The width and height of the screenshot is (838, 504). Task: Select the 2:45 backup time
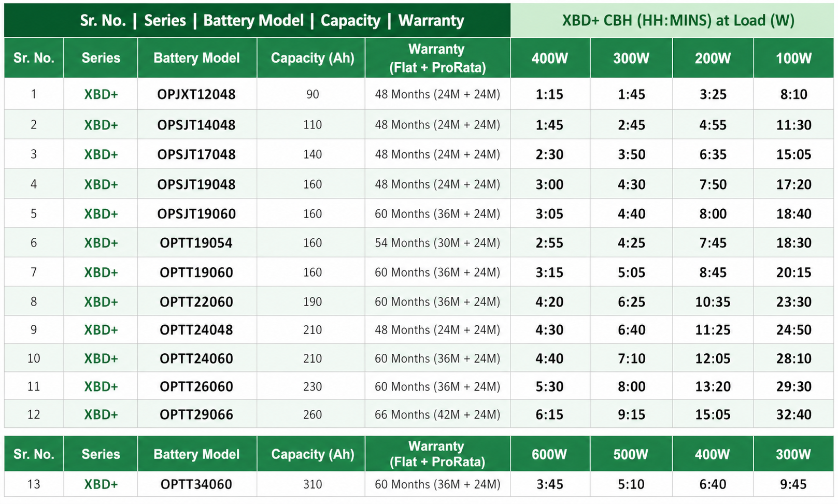point(631,125)
